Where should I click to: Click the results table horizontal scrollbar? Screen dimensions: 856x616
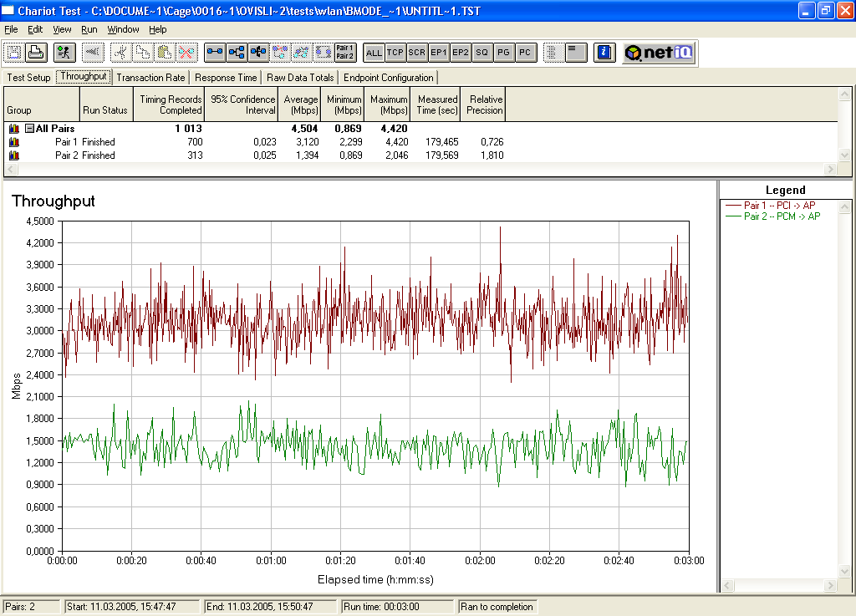(418, 169)
